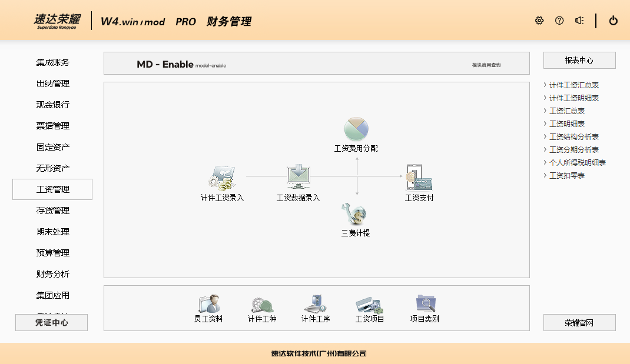This screenshot has height=364, width=630.
Task: Open the 工资费用分配 pie chart icon
Action: [x=356, y=129]
